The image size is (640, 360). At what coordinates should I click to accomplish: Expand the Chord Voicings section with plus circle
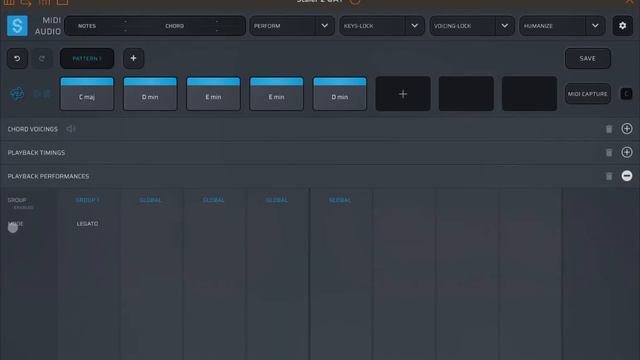tap(627, 129)
